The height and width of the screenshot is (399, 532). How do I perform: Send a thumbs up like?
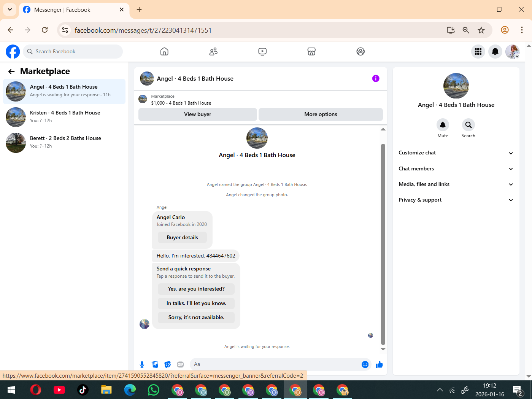(379, 364)
